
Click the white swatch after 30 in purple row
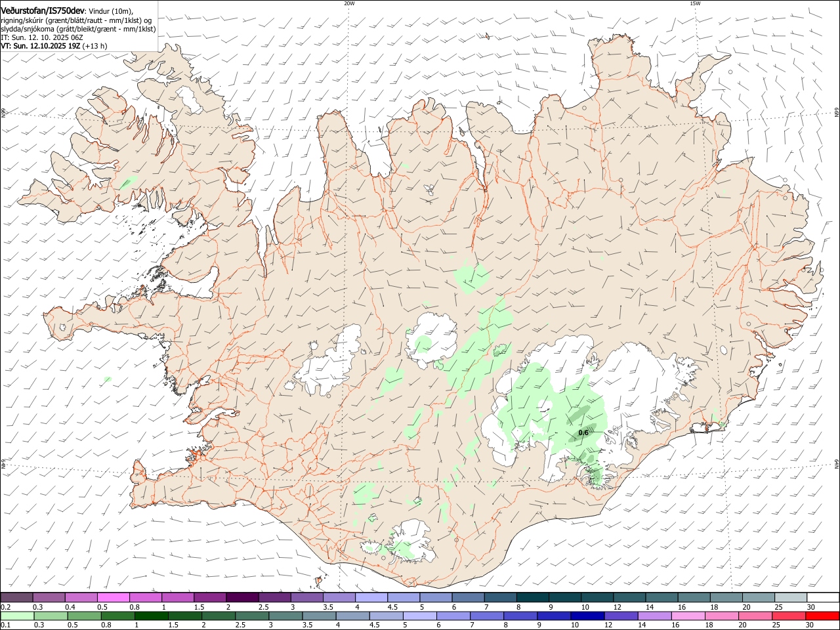[823, 598]
